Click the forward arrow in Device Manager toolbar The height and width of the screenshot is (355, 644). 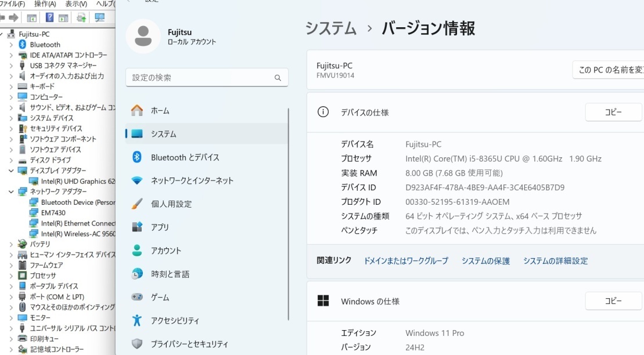click(13, 18)
